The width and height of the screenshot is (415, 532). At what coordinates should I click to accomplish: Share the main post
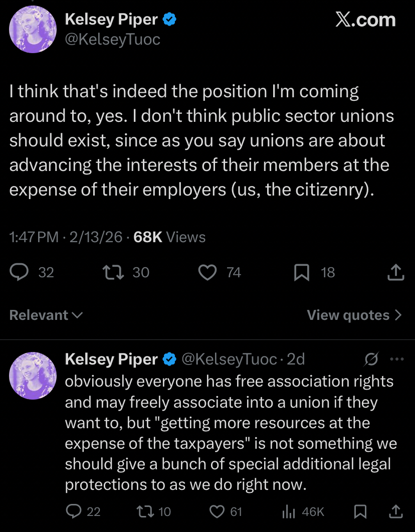coord(396,272)
